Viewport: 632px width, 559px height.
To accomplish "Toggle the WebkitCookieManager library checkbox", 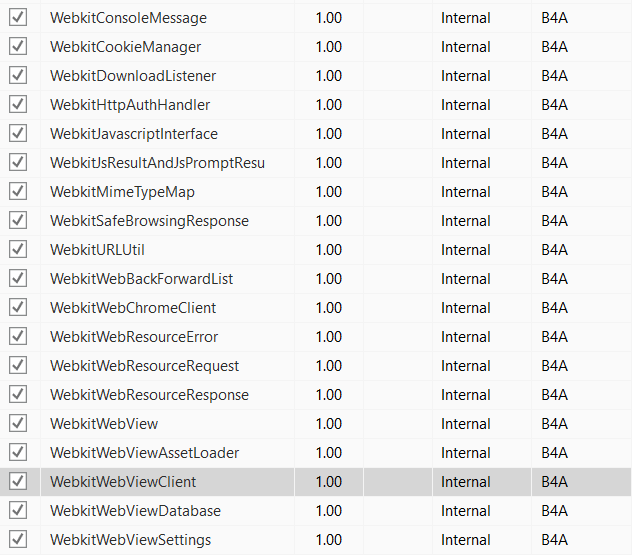I will coord(18,46).
